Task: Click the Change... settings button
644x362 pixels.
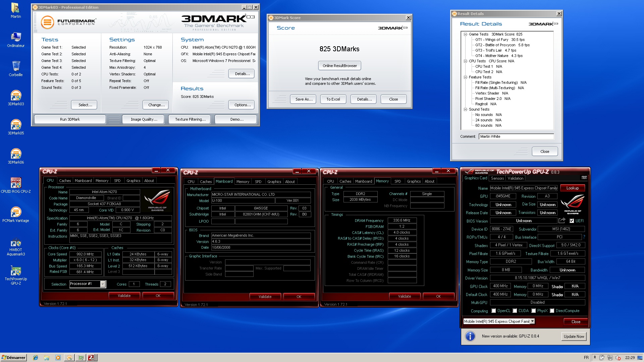Action: (155, 105)
